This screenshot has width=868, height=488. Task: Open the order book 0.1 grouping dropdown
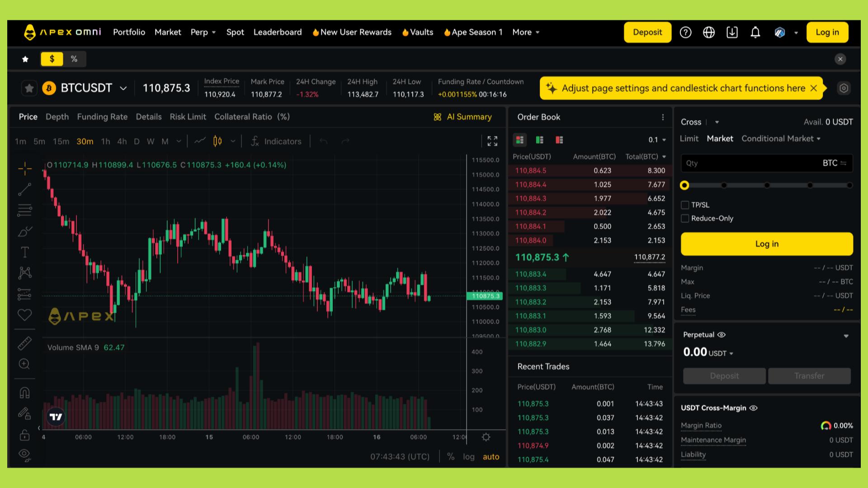657,140
